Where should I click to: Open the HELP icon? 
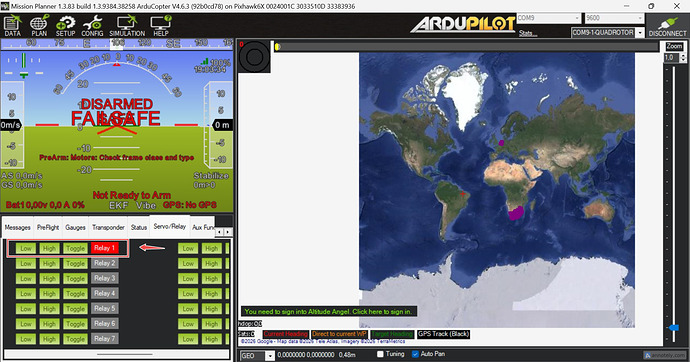pyautogui.click(x=161, y=26)
